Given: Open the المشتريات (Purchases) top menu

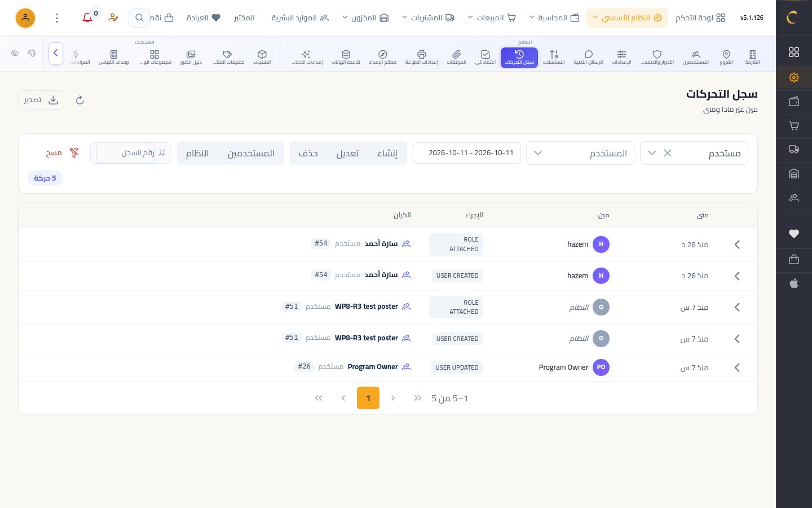Looking at the screenshot, I should (428, 17).
